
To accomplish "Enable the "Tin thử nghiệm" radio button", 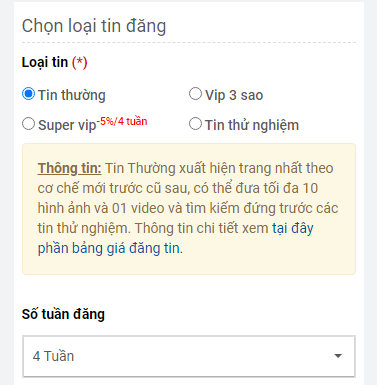I will click(195, 124).
